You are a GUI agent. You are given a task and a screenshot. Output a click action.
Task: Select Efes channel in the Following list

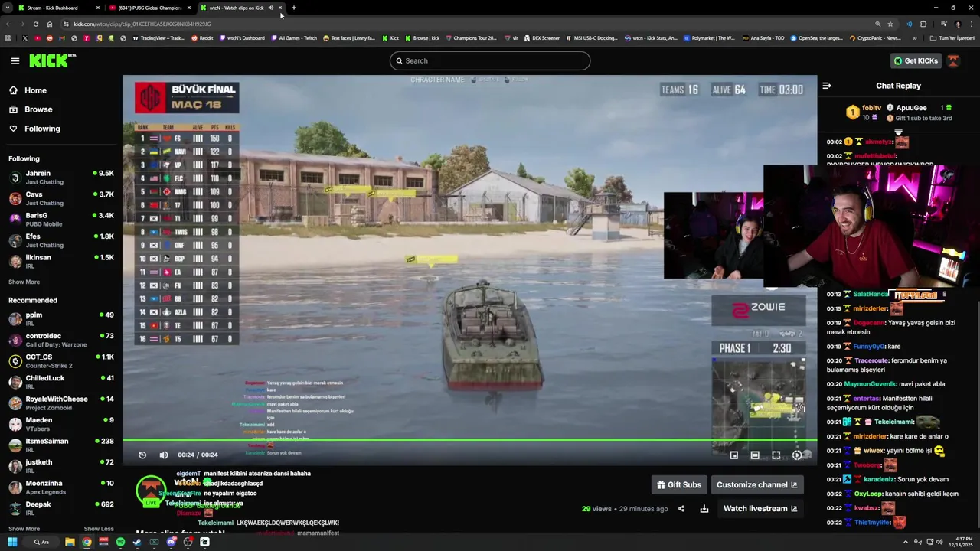pyautogui.click(x=61, y=240)
